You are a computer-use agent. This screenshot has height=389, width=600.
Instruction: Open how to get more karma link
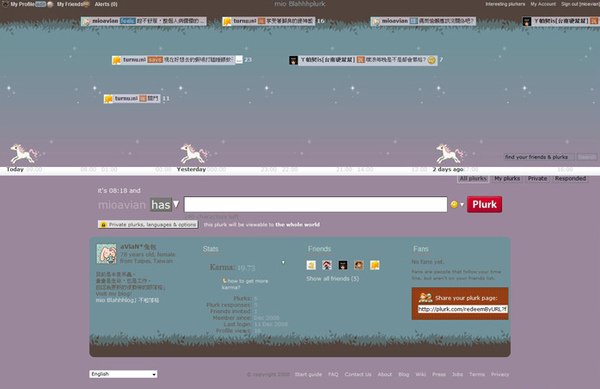[245, 284]
